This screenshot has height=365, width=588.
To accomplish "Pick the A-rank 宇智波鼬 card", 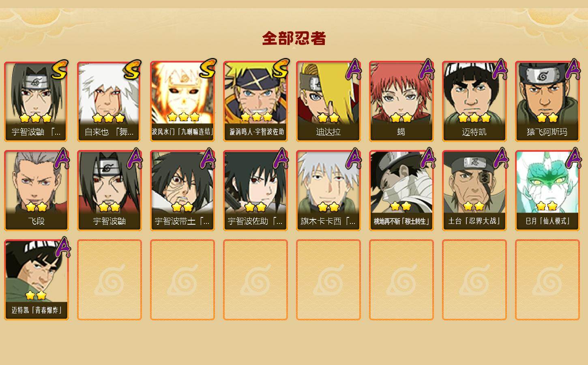I will [109, 191].
